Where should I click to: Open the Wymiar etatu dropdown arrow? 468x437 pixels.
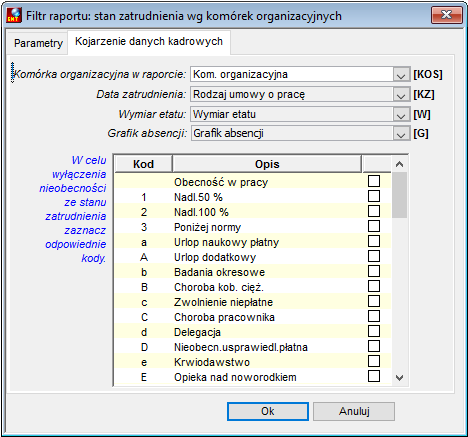tap(401, 115)
